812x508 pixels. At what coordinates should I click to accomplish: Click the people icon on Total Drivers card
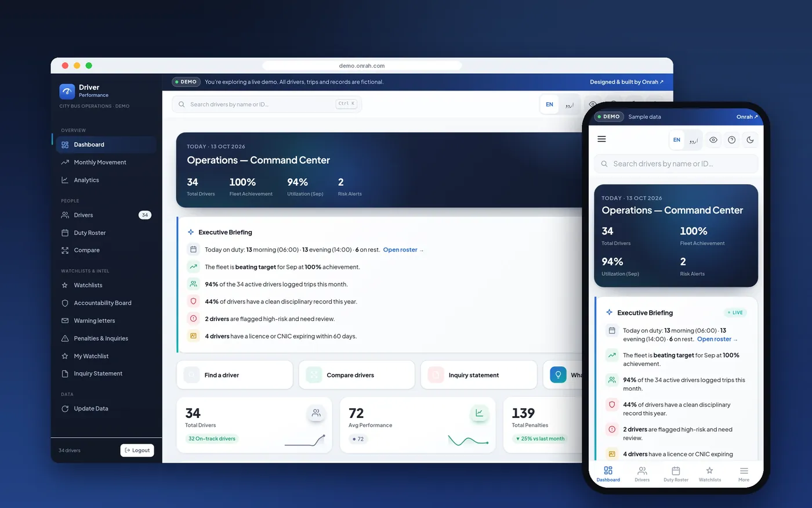[316, 413]
